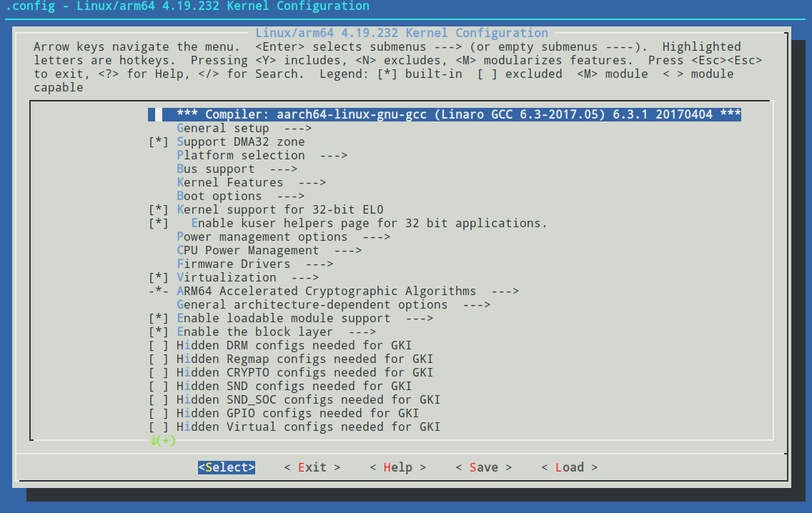Click the highlighted Compiler banner line

(x=453, y=114)
